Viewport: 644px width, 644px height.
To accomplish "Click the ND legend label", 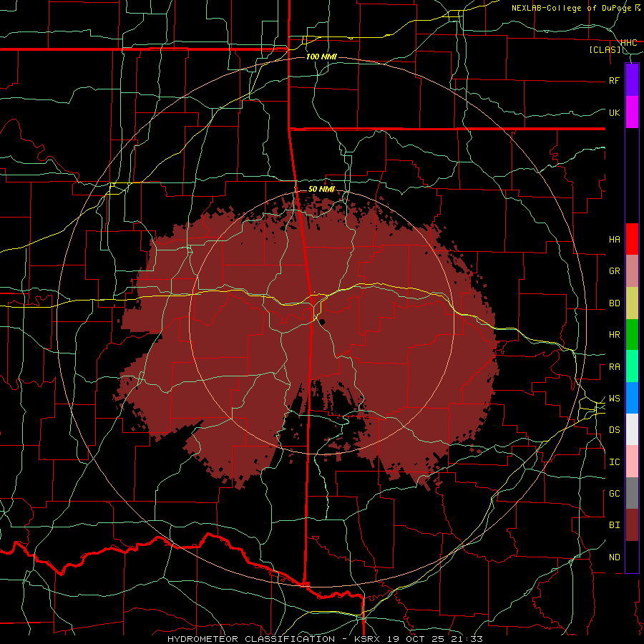I will click(615, 557).
